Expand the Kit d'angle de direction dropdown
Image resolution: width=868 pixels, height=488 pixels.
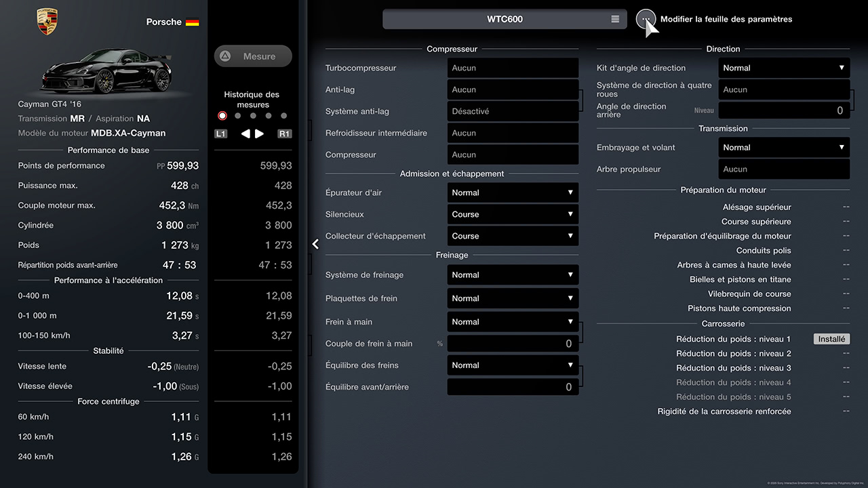click(x=784, y=68)
